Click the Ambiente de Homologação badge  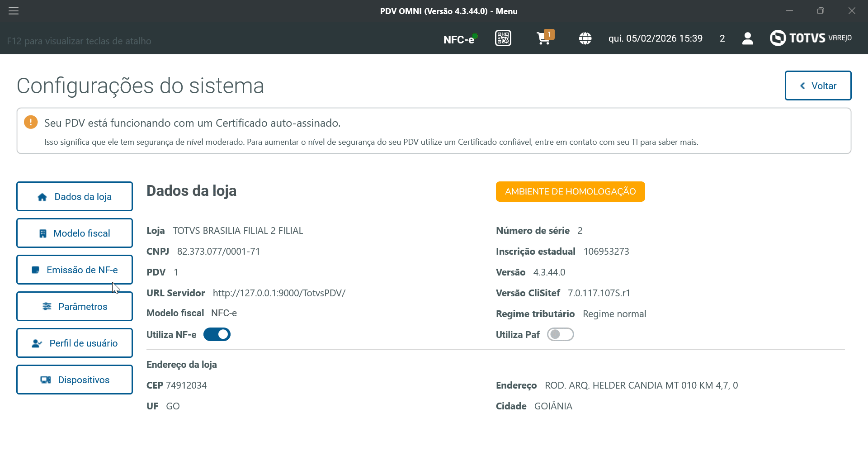click(x=570, y=191)
